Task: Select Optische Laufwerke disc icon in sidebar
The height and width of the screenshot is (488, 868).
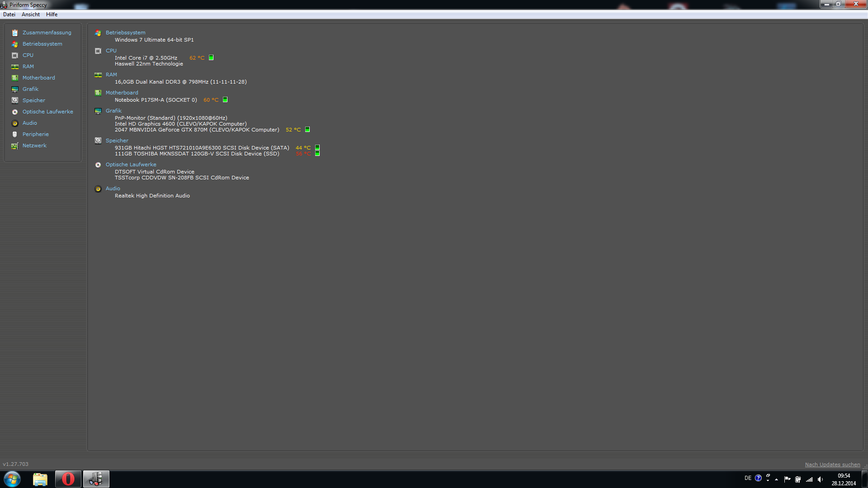Action: point(15,112)
